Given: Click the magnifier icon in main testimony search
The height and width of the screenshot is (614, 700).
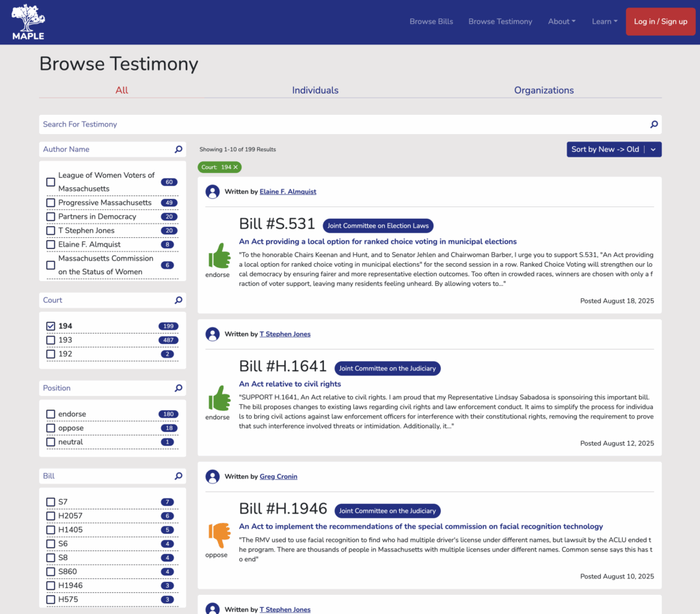Looking at the screenshot, I should point(654,124).
